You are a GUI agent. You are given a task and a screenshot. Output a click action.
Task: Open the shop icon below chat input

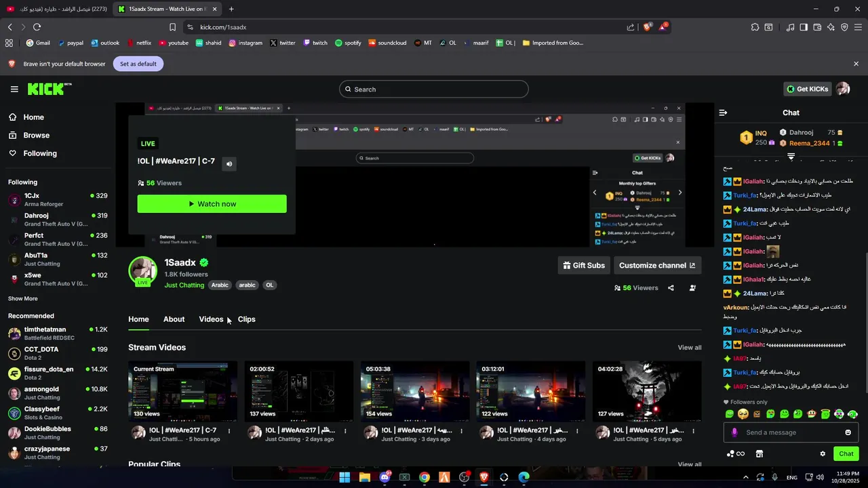[759, 454]
